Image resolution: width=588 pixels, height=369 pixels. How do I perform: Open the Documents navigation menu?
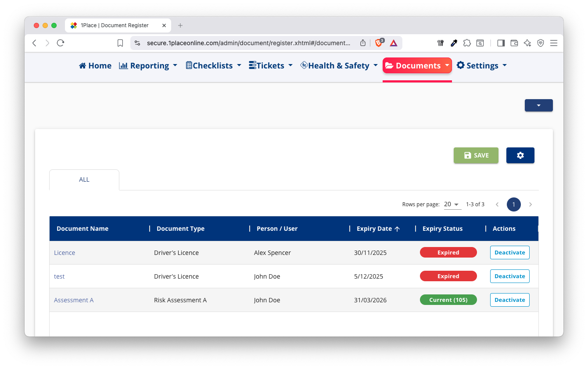coord(417,65)
